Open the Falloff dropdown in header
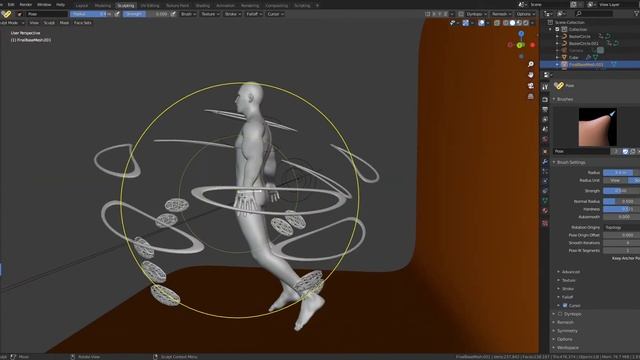 click(x=254, y=14)
